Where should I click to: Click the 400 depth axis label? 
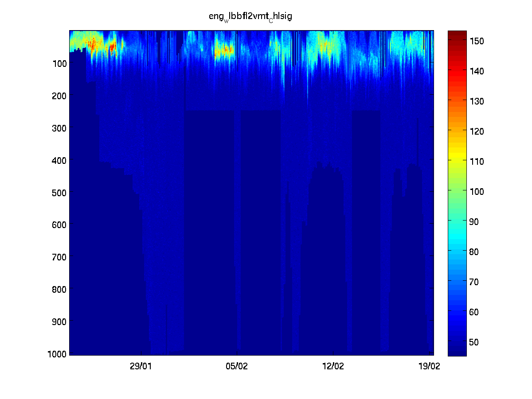coord(60,160)
